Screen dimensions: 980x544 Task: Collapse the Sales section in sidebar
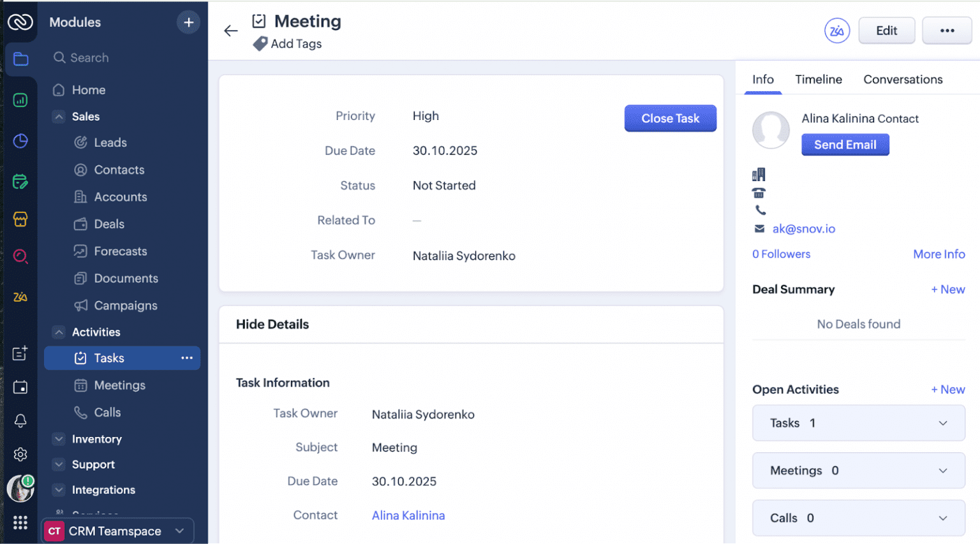[59, 117]
